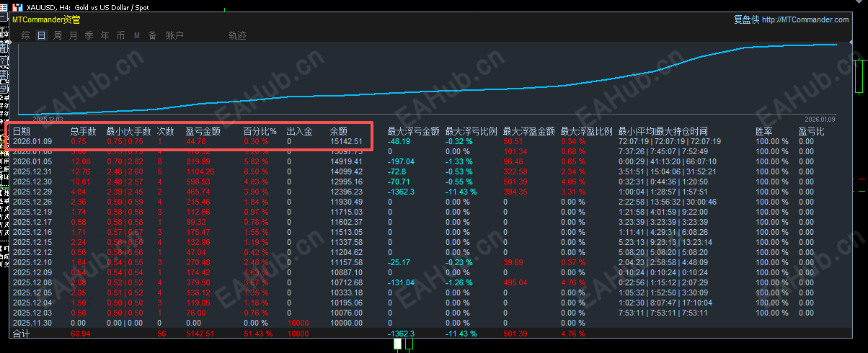Select the 2026.01.05 date row
The width and height of the screenshot is (868, 353).
pyautogui.click(x=32, y=162)
